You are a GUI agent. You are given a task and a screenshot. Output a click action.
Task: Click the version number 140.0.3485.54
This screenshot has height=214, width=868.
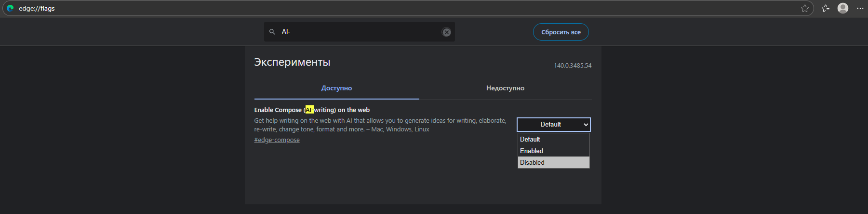(x=573, y=66)
